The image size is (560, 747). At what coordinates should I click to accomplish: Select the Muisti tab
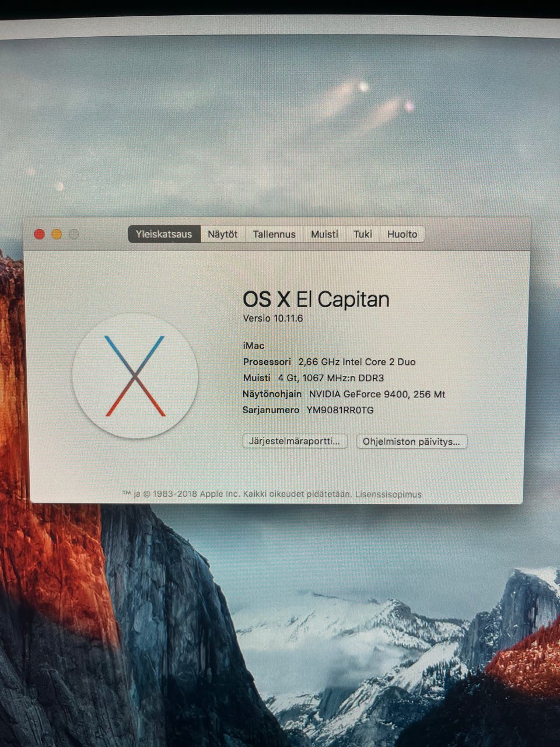(x=324, y=234)
